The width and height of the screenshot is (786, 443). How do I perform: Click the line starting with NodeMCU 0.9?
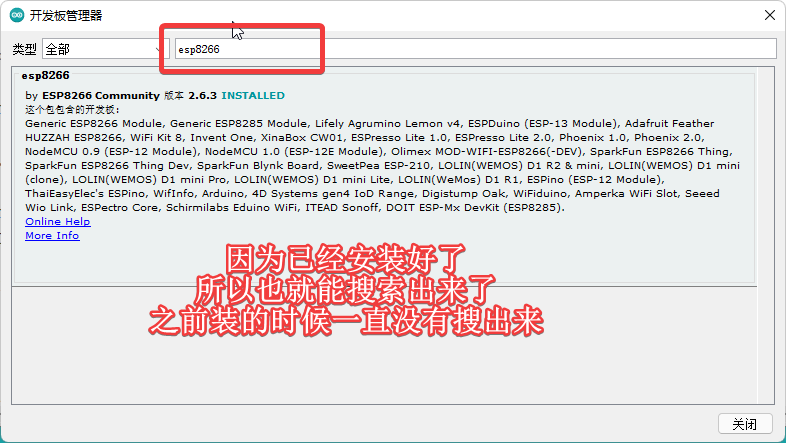click(x=379, y=151)
